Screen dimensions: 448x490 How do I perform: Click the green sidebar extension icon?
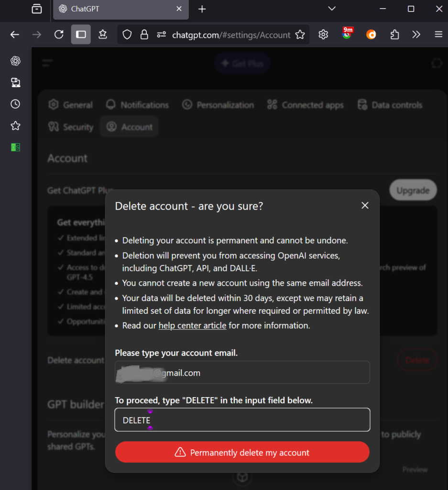click(x=15, y=147)
